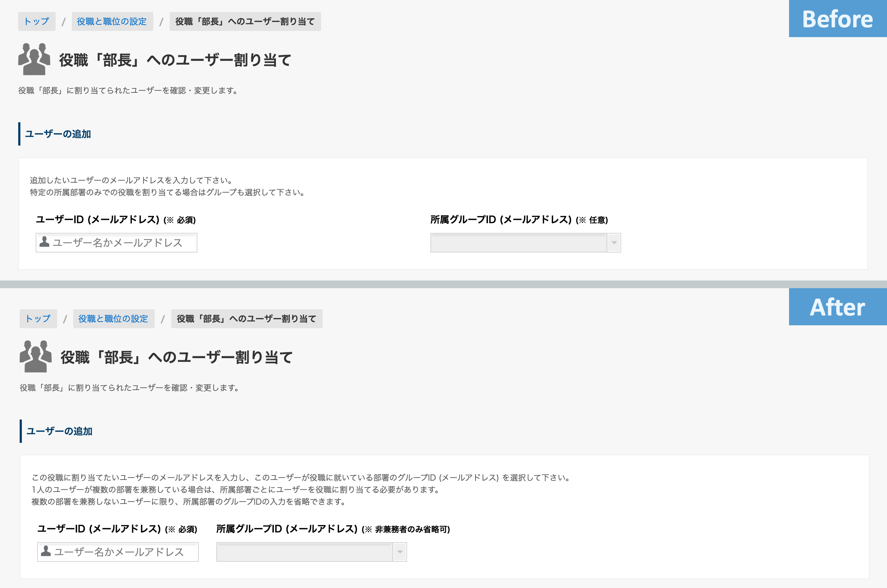
Task: Click the user group icon in Before section
Action: tap(33, 59)
